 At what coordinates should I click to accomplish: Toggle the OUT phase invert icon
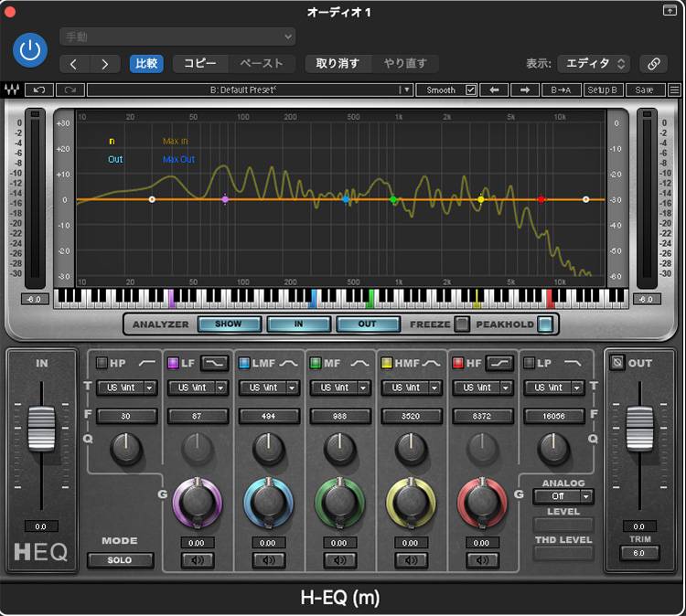tap(616, 362)
